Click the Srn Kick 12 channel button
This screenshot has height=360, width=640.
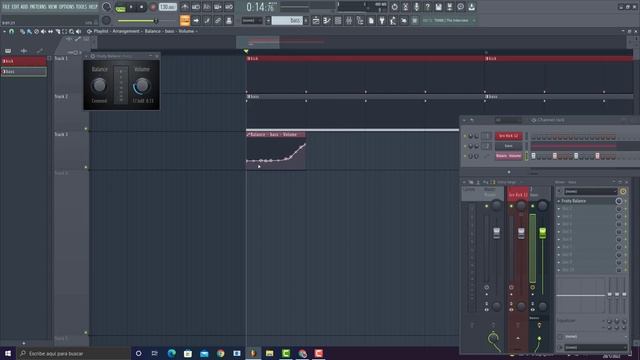click(509, 136)
